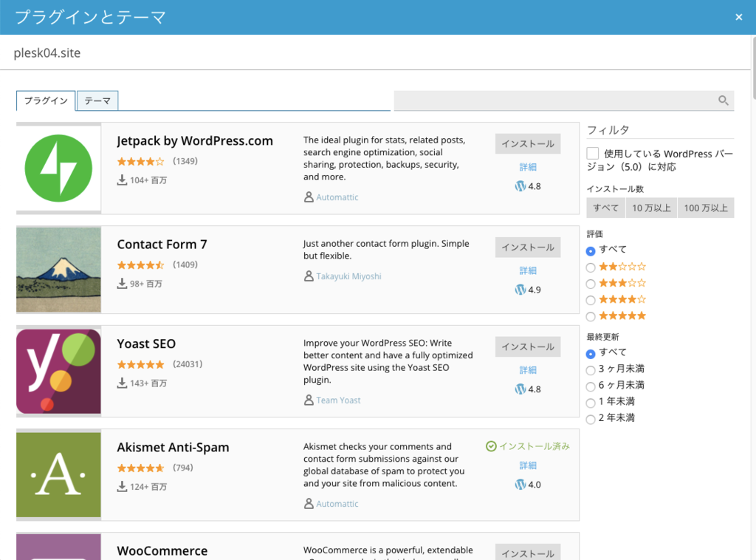
Task: Click the WordPress logo next to Jetpack 4.8
Action: (x=520, y=186)
